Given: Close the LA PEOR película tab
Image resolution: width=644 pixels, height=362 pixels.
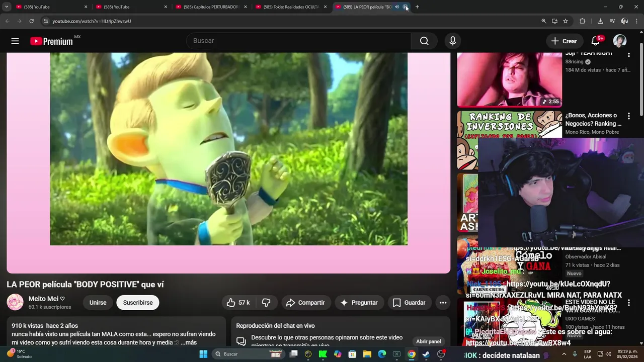Looking at the screenshot, I should click(x=406, y=7).
